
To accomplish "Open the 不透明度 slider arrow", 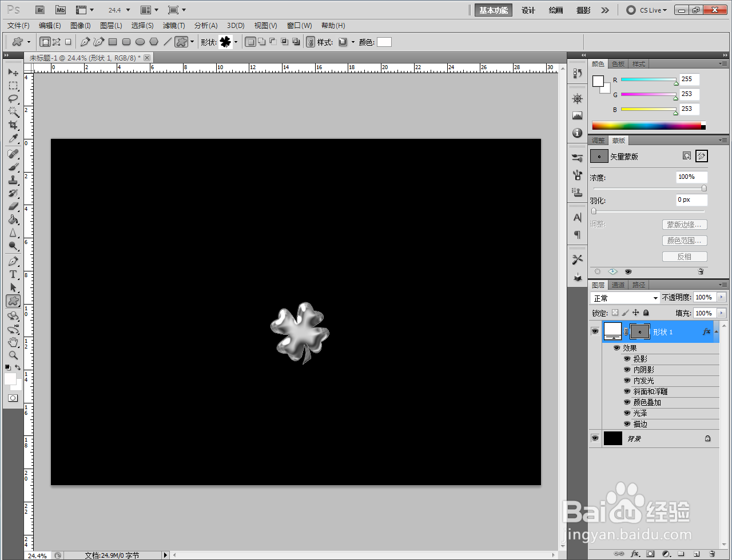I will point(721,298).
